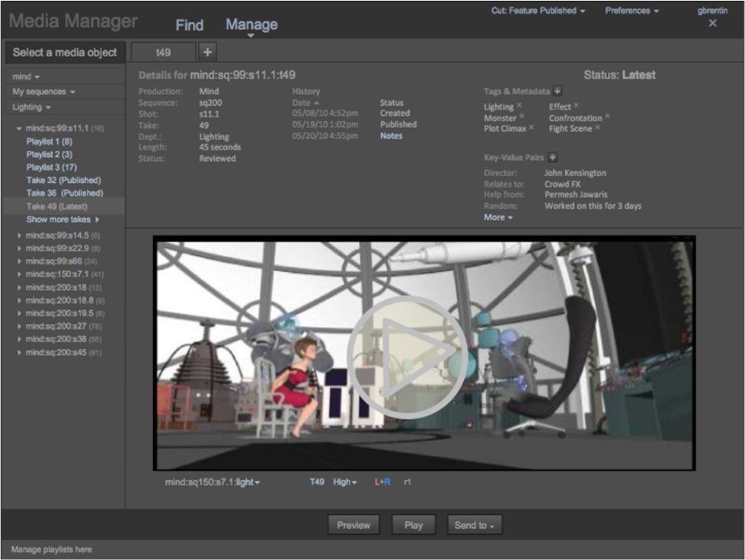Viewport: 745px width, 560px height.
Task: Remove the Fight Scene tag
Action: 597,128
